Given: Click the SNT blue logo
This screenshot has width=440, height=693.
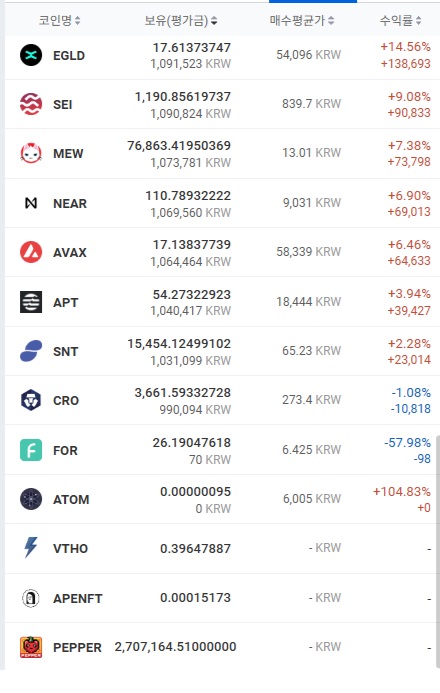Looking at the screenshot, I should pos(31,351).
